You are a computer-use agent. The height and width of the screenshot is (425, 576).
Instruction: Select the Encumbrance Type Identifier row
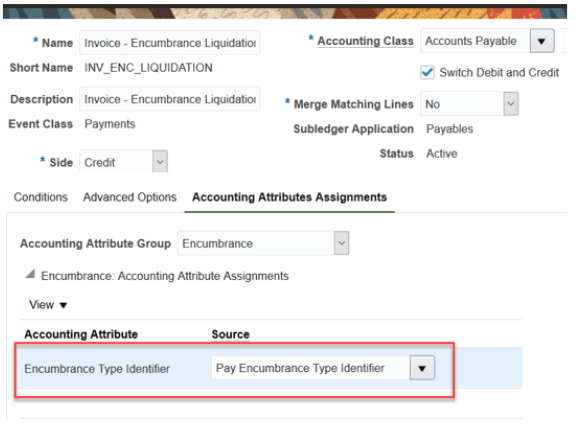point(271,368)
